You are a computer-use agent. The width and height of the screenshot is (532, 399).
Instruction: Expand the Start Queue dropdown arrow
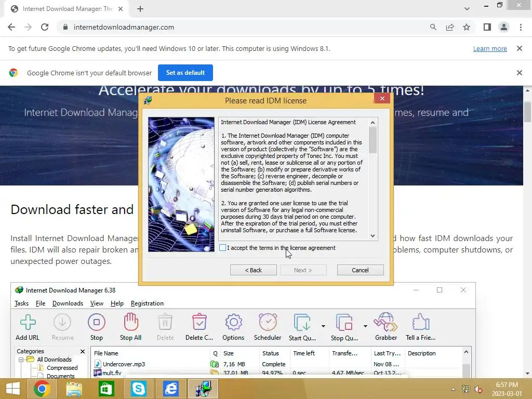323,326
